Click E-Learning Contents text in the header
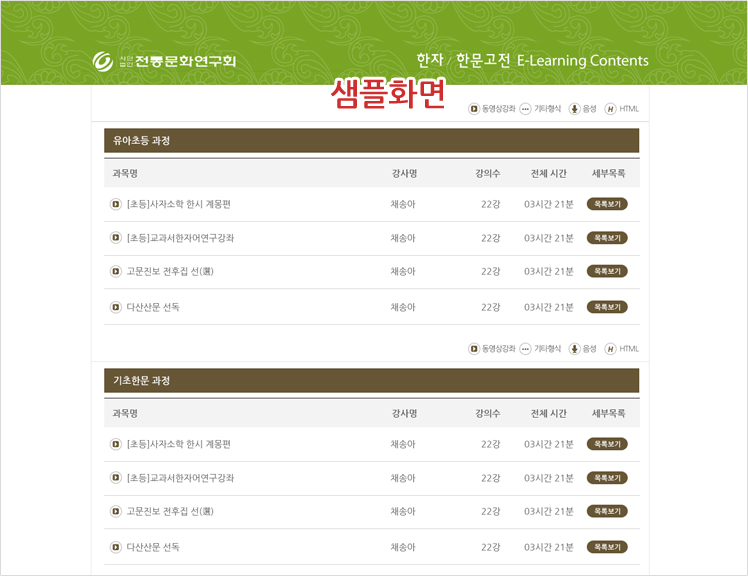Screen dimensions: 748x576 [582, 61]
